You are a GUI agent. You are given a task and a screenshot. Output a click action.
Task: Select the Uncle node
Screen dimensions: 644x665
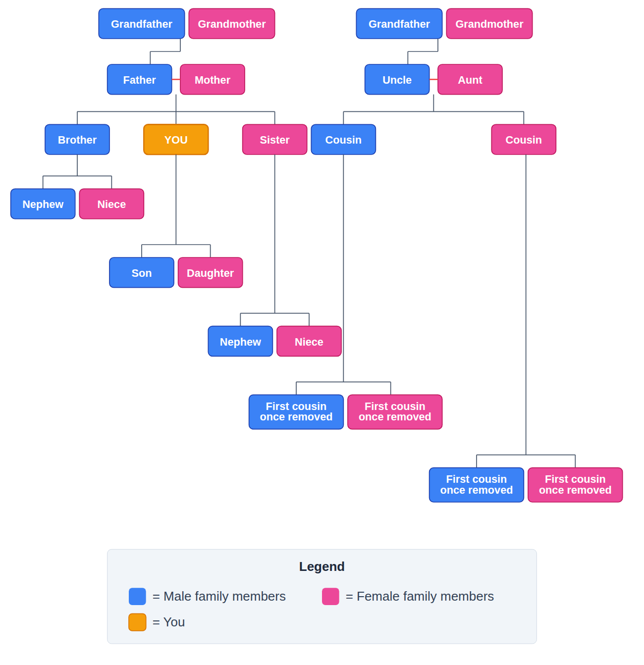click(397, 80)
